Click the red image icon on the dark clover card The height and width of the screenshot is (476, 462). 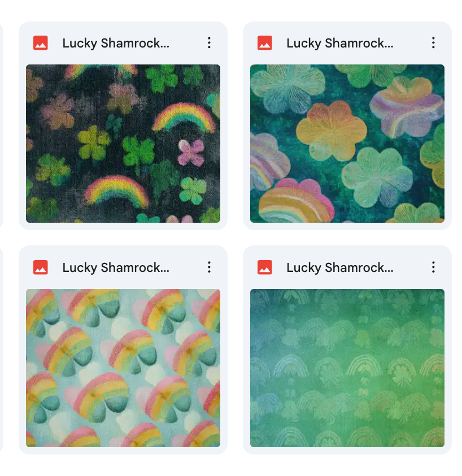click(x=41, y=43)
